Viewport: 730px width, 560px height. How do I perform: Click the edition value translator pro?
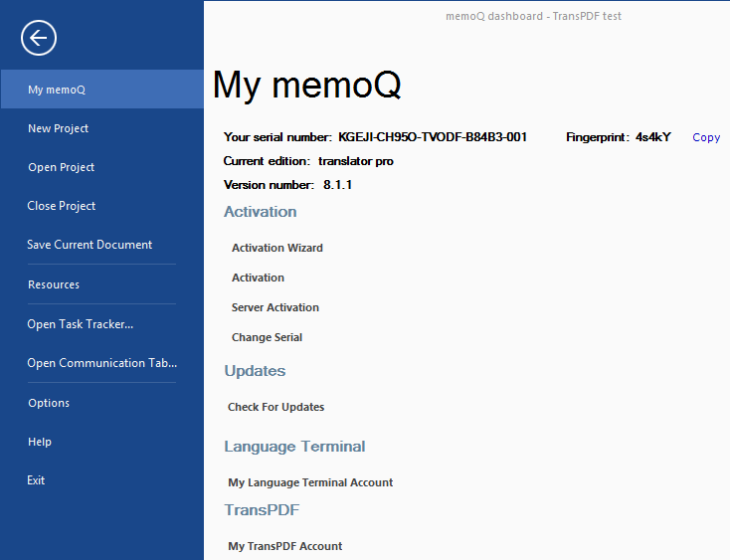click(x=356, y=161)
